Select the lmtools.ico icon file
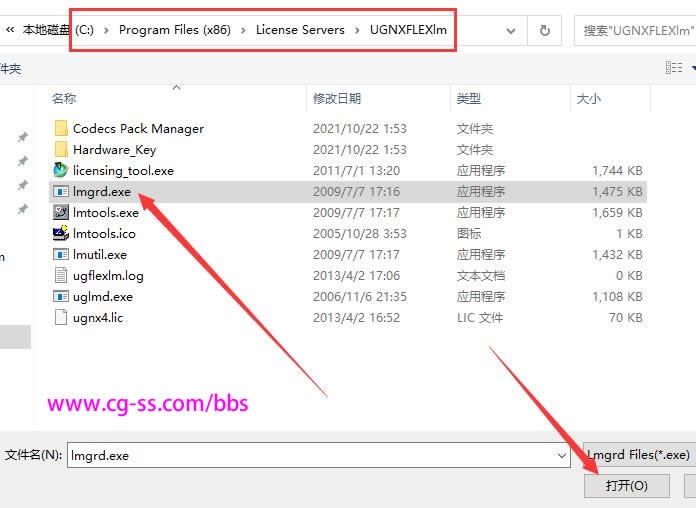This screenshot has height=508, width=696. 60,233
